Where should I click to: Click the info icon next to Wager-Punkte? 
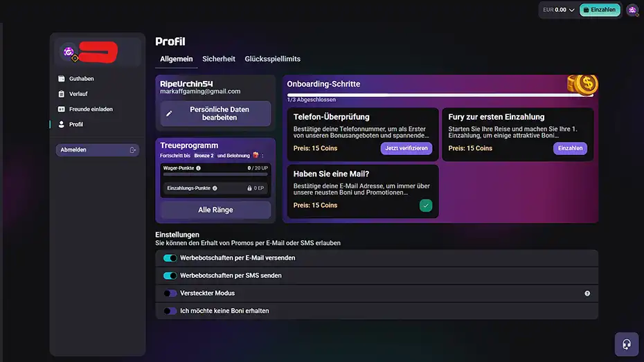point(198,168)
